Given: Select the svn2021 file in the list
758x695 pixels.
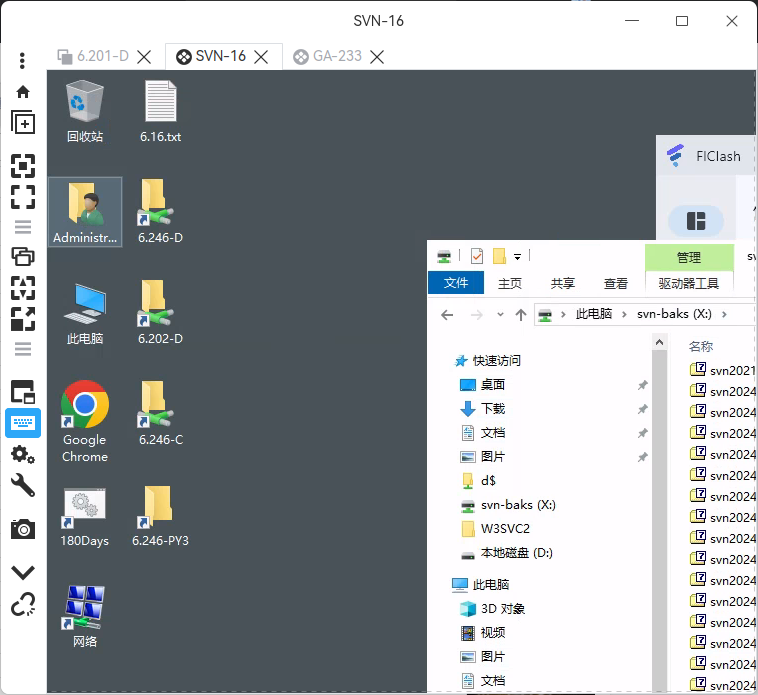Looking at the screenshot, I should pyautogui.click(x=723, y=370).
